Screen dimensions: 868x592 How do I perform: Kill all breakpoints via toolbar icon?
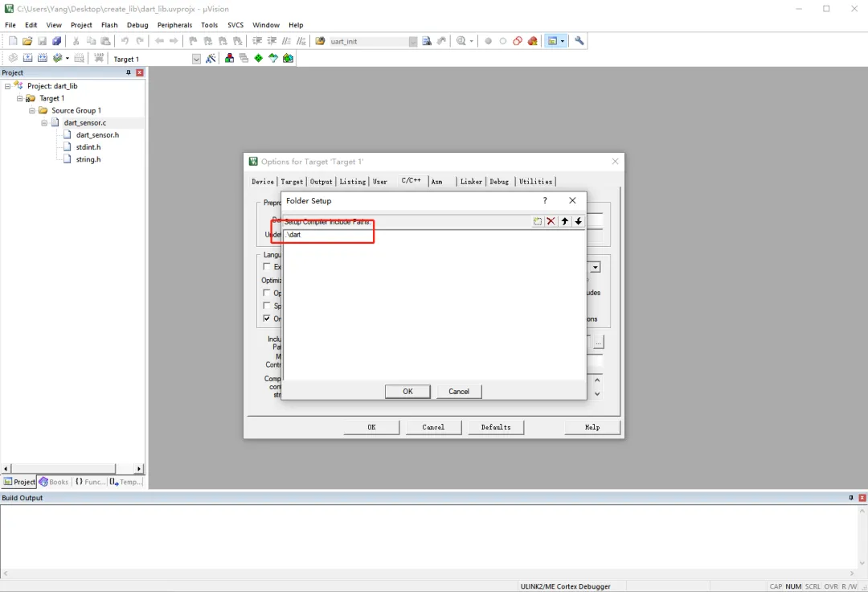tap(533, 41)
